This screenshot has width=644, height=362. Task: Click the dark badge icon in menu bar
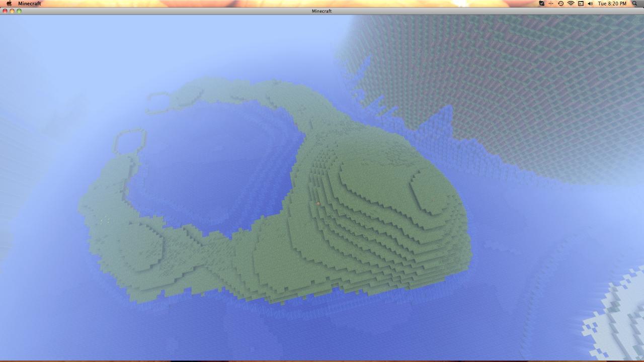click(542, 4)
